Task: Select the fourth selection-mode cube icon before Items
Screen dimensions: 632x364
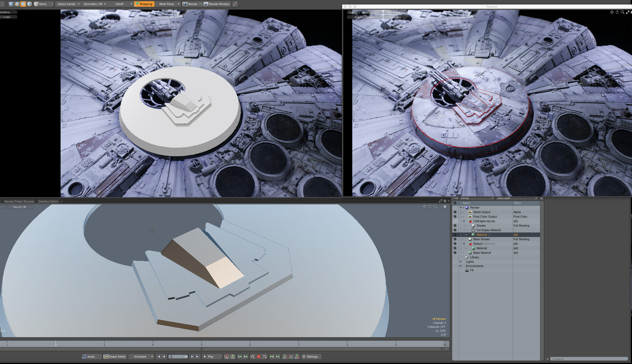Action: 29,4
